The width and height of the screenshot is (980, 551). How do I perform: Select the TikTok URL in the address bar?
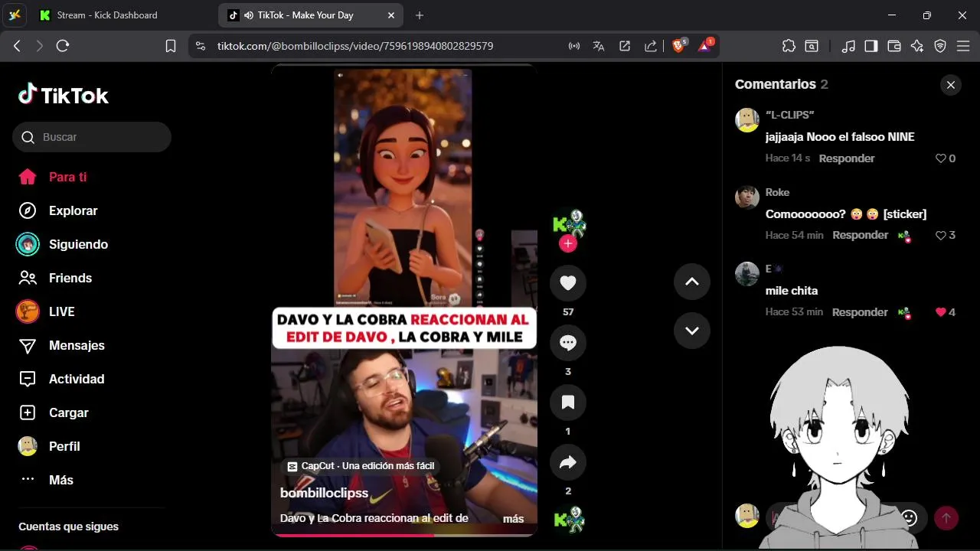(355, 46)
